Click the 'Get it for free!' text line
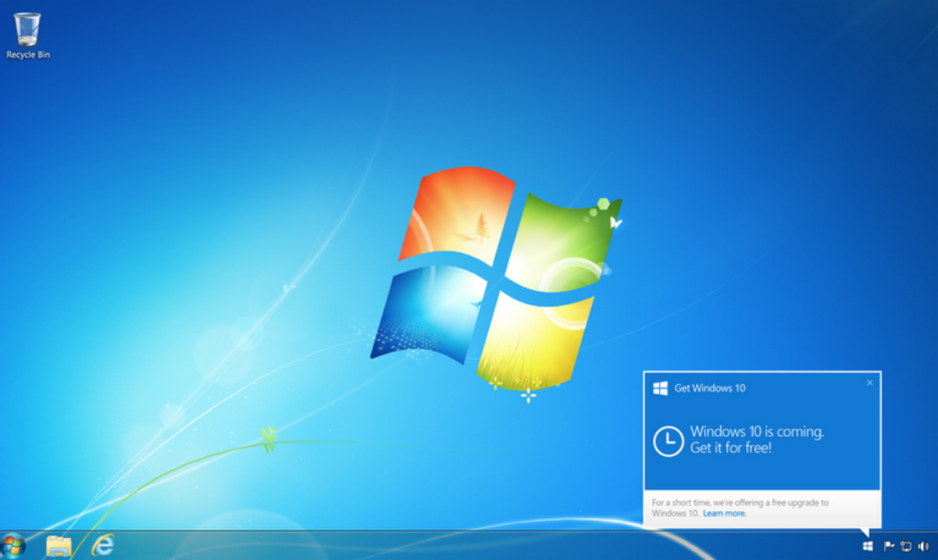Viewport: 938px width, 560px height. point(730,448)
